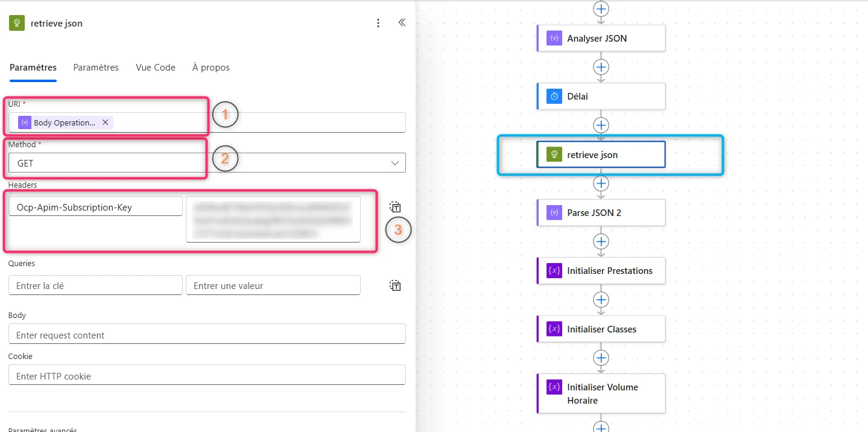
Task: Collapse the retrieve json side panel
Action: [402, 23]
